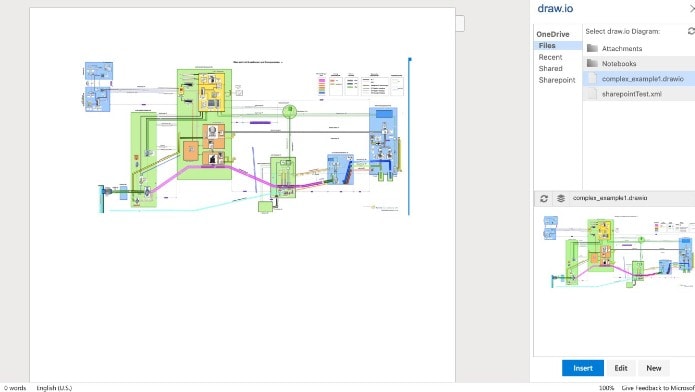Click the Insert button
Image resolution: width=695 pixels, height=392 pixels.
pyautogui.click(x=583, y=368)
